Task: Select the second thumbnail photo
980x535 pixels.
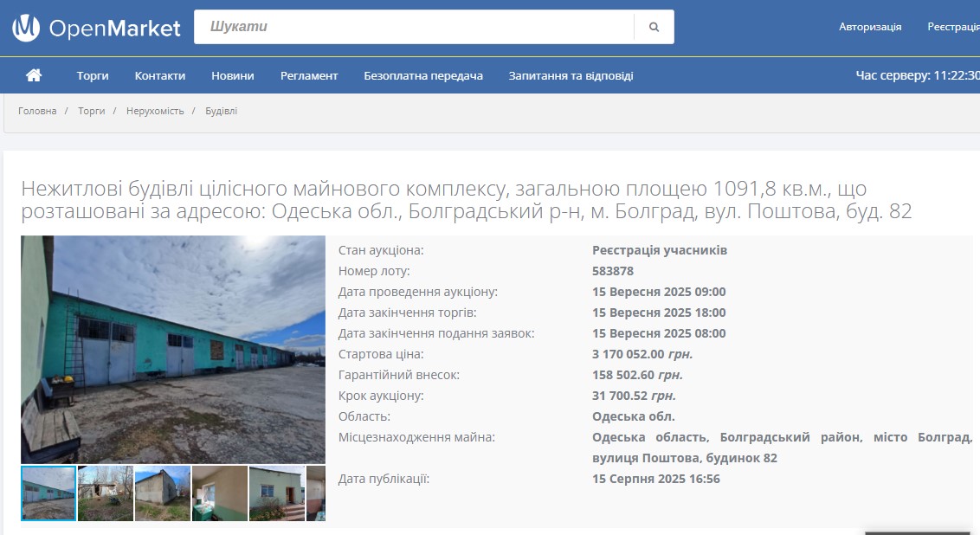Action: [x=106, y=493]
